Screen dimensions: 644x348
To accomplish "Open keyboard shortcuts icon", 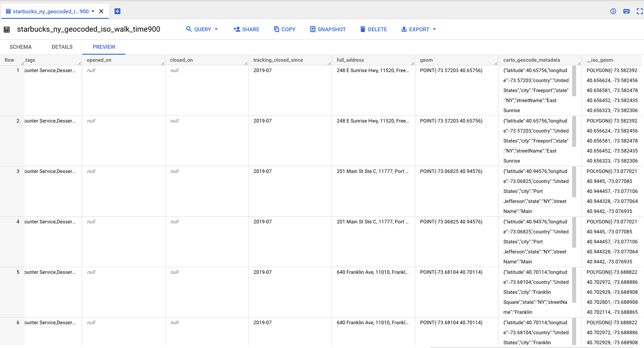I will [x=626, y=11].
